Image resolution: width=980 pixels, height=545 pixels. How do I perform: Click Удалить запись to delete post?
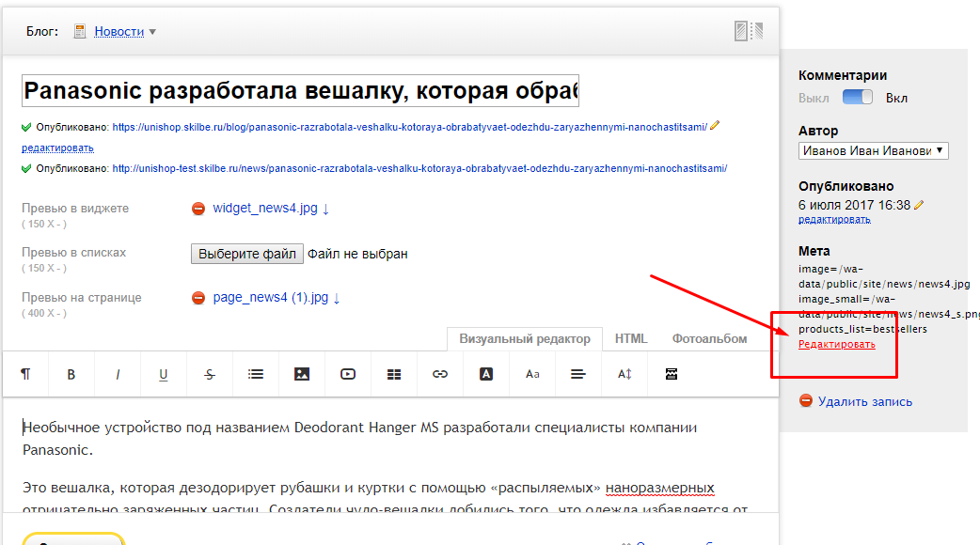click(x=864, y=401)
